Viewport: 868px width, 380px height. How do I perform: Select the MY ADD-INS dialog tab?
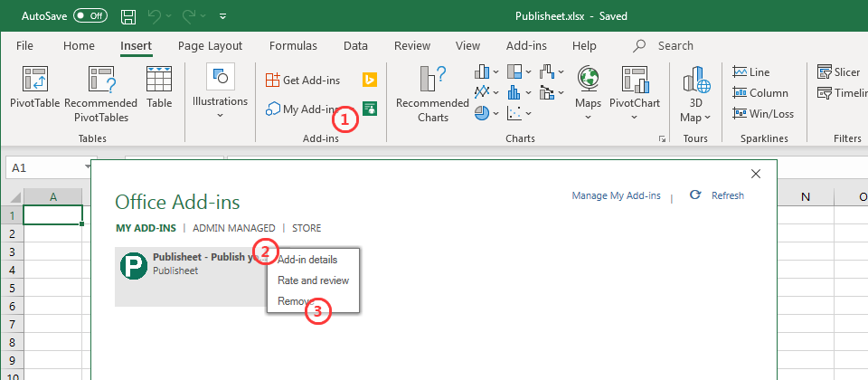[x=146, y=228]
